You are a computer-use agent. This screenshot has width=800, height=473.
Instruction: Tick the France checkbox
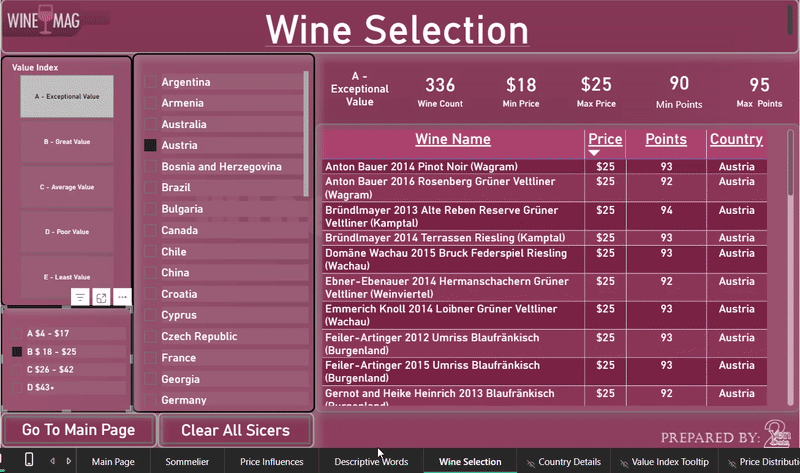150,358
